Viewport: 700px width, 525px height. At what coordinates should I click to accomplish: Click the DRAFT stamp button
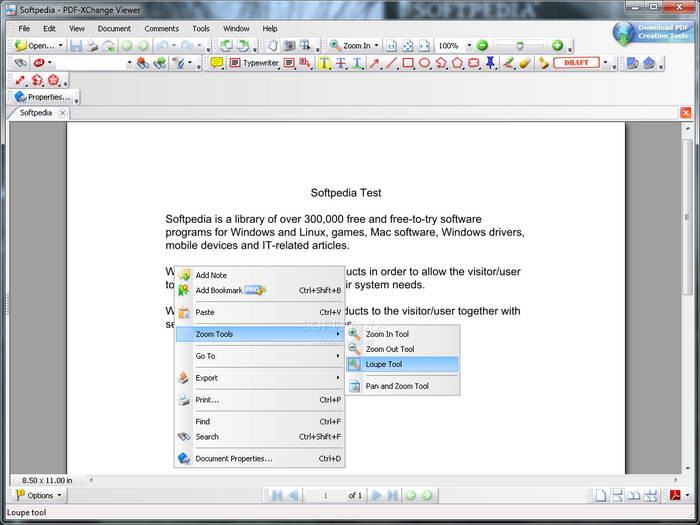click(576, 62)
